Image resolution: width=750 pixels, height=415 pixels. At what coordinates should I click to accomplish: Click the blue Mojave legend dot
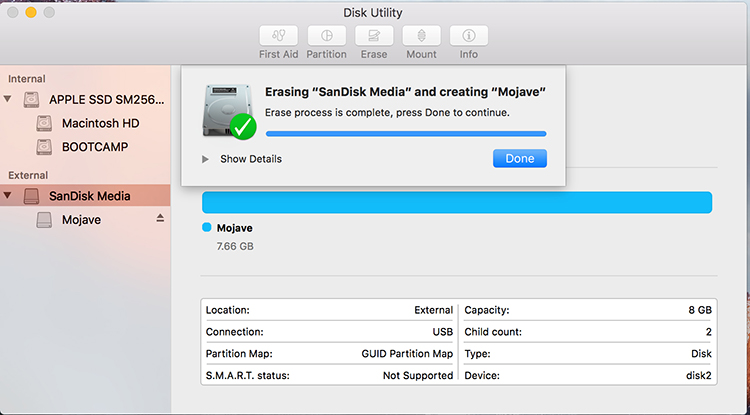207,228
